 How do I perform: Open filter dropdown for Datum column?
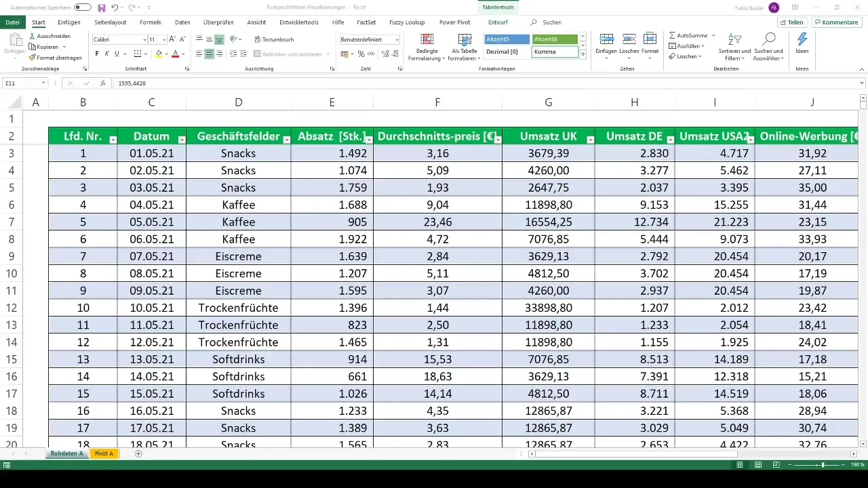[x=181, y=138]
